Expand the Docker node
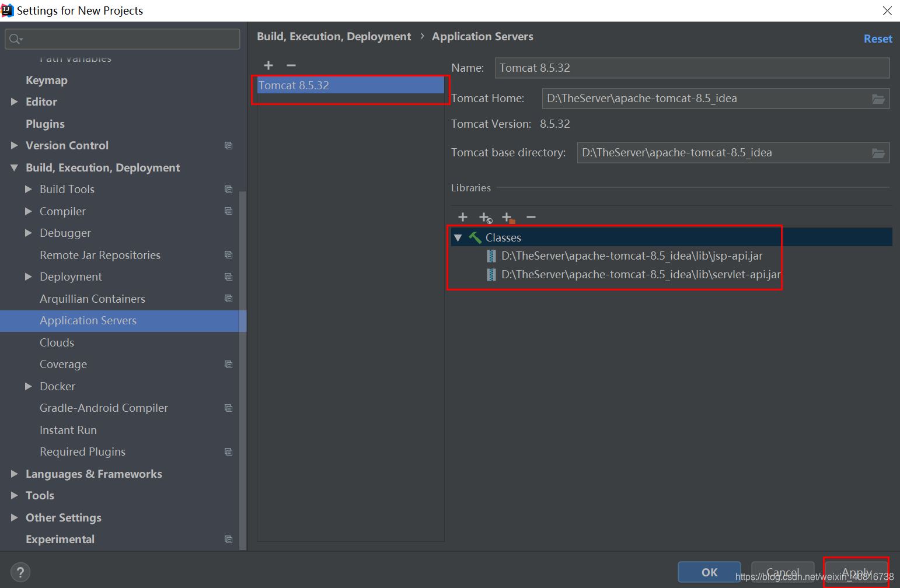 pos(28,386)
